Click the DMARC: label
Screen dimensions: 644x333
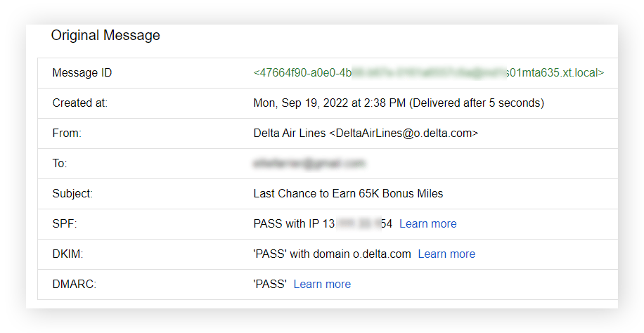75,284
